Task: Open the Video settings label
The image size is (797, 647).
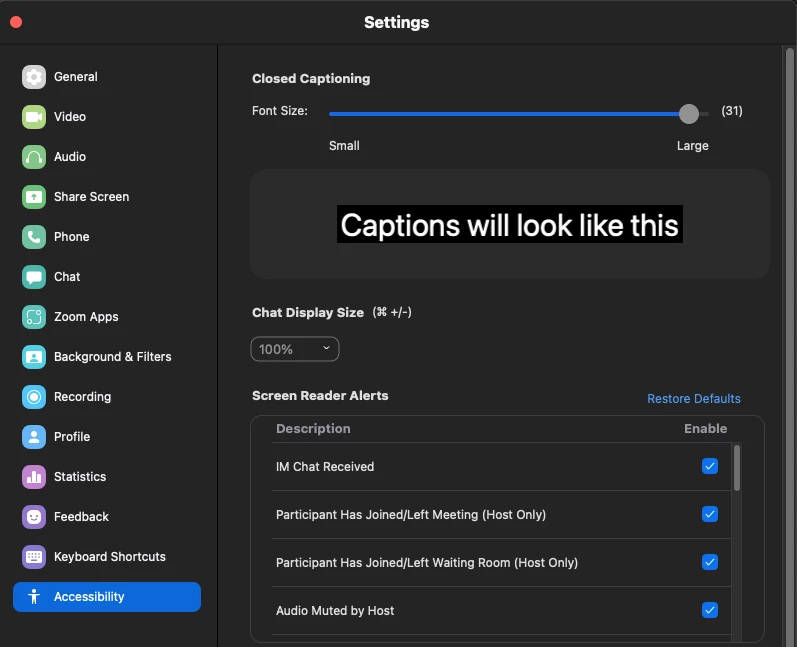Action: pos(70,117)
